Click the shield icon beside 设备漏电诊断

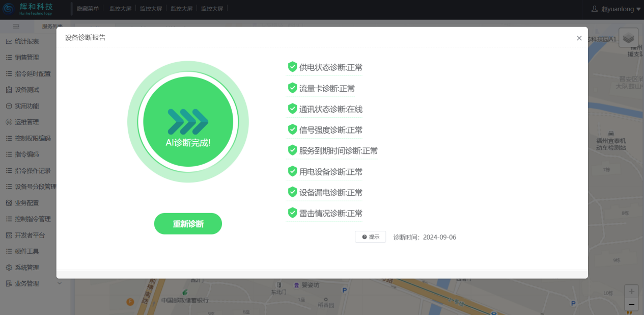tap(292, 192)
